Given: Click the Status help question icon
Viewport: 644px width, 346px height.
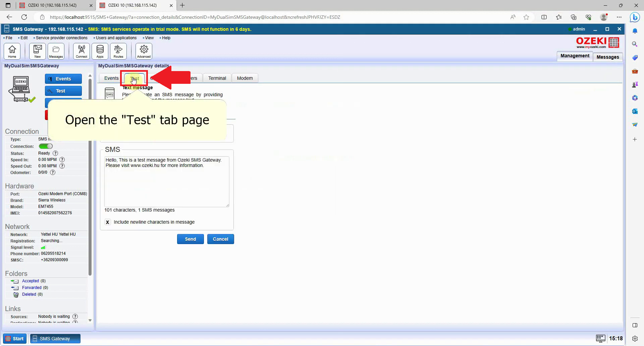Looking at the screenshot, I should pos(55,153).
